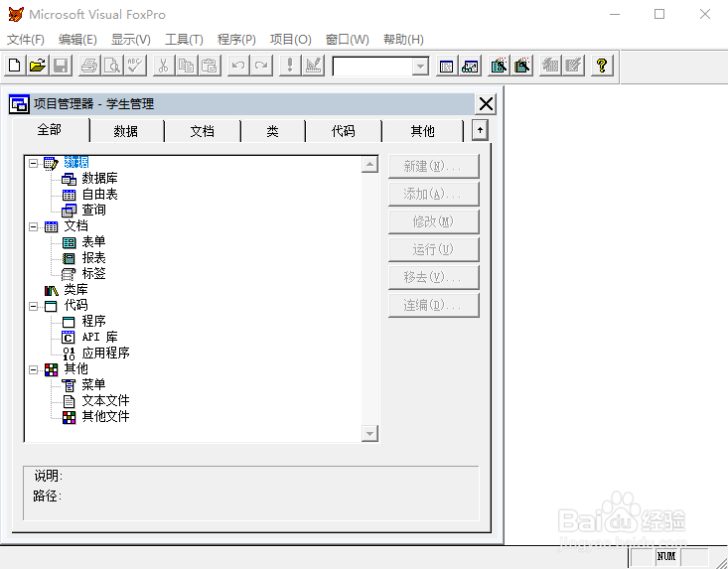Select the 菜单 tree item
The height and width of the screenshot is (569, 728).
(93, 384)
